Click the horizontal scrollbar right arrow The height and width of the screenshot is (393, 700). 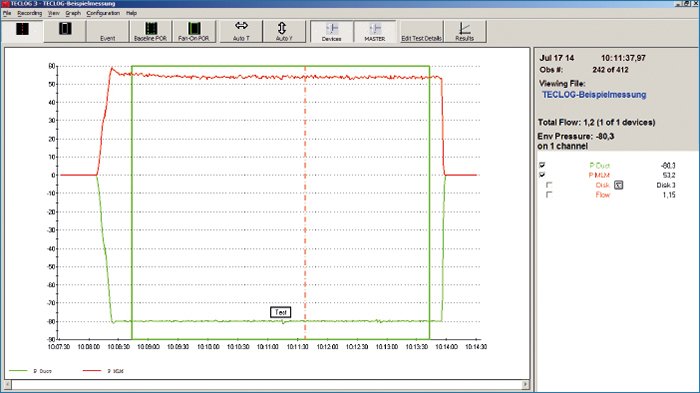pos(525,385)
